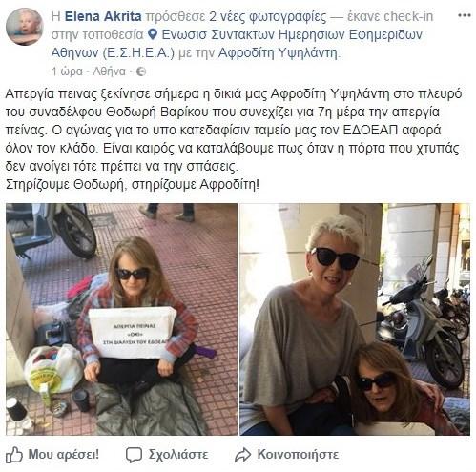
Task: Open tagged Αφροδίτη Υψηλάντη profile link
Action: tap(278, 52)
